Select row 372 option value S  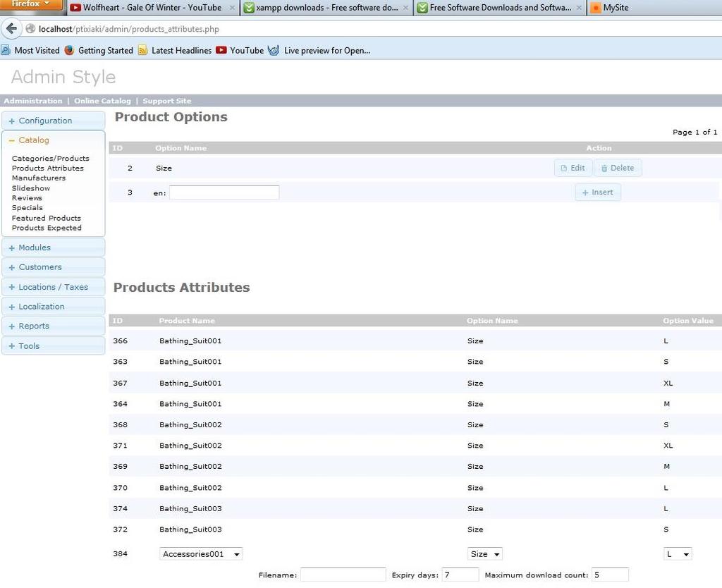coord(666,529)
